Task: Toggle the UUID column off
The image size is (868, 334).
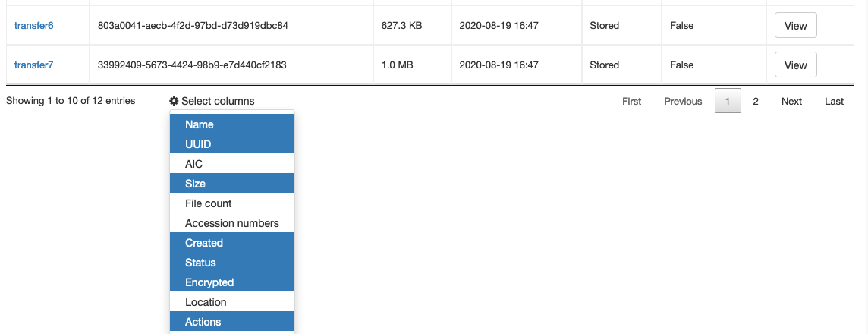Action: 231,144
